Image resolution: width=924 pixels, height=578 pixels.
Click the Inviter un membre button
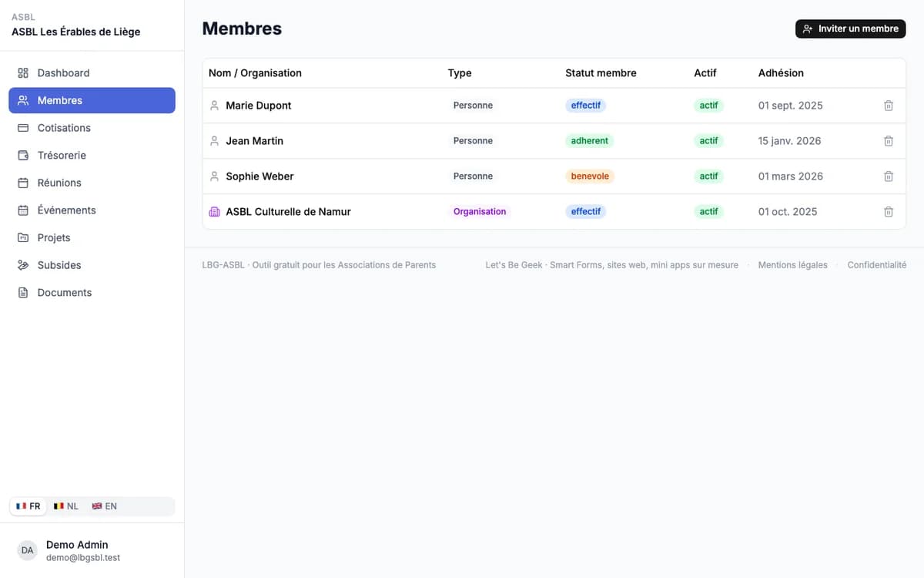click(850, 29)
